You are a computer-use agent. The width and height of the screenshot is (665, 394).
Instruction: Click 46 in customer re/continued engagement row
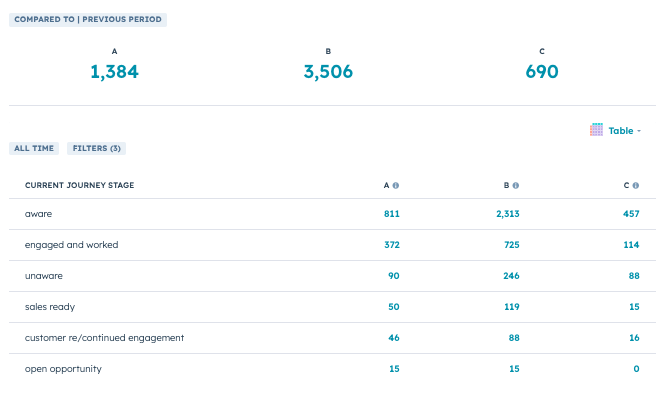pyautogui.click(x=394, y=338)
